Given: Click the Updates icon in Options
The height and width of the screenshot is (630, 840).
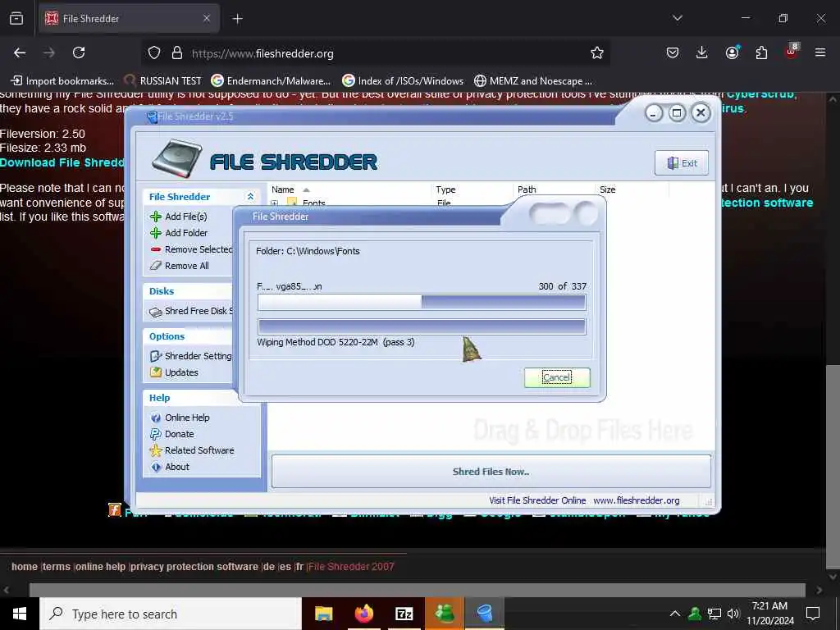Looking at the screenshot, I should tap(156, 372).
